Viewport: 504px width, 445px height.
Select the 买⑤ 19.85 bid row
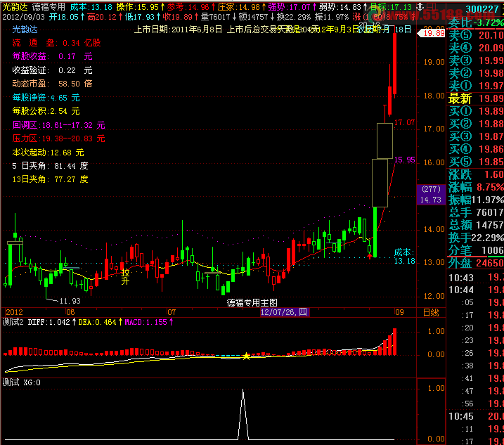coord(476,162)
